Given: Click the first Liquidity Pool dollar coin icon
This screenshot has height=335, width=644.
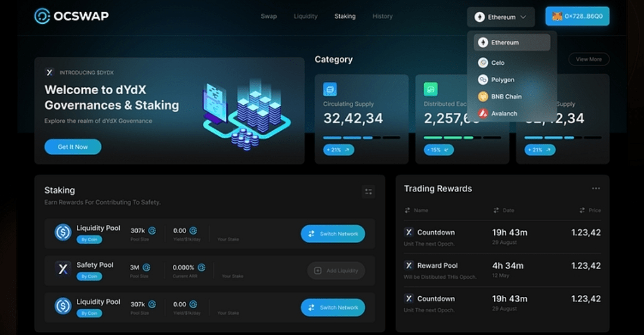Looking at the screenshot, I should [63, 232].
